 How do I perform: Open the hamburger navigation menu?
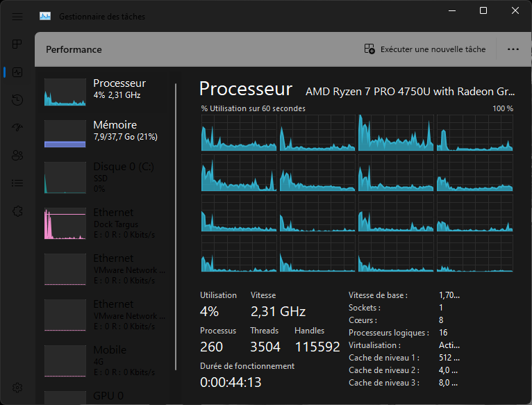17,16
